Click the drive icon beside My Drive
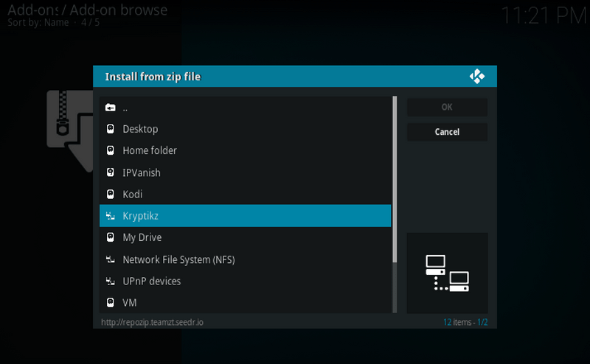Screen dimensions: 590x364 [x=110, y=237]
